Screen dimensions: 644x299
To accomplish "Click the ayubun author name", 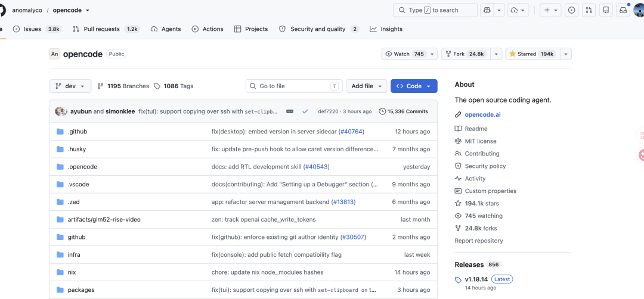I will 81,111.
